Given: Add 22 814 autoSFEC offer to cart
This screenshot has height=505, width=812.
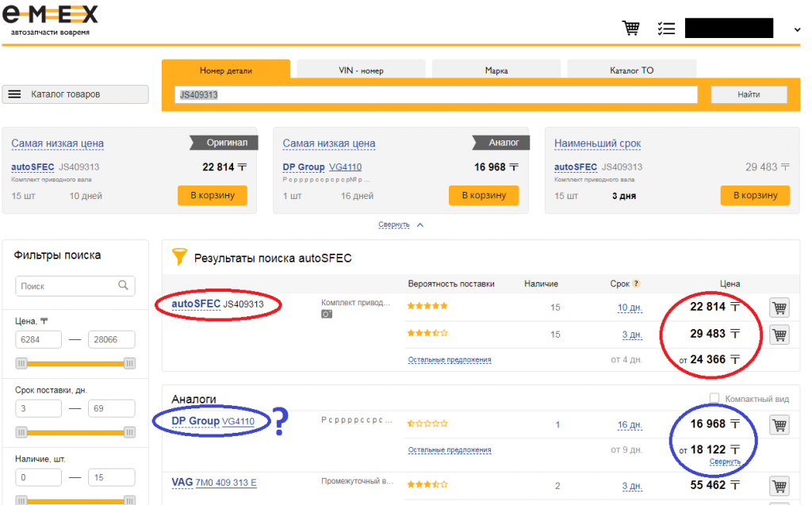Looking at the screenshot, I should pos(779,307).
